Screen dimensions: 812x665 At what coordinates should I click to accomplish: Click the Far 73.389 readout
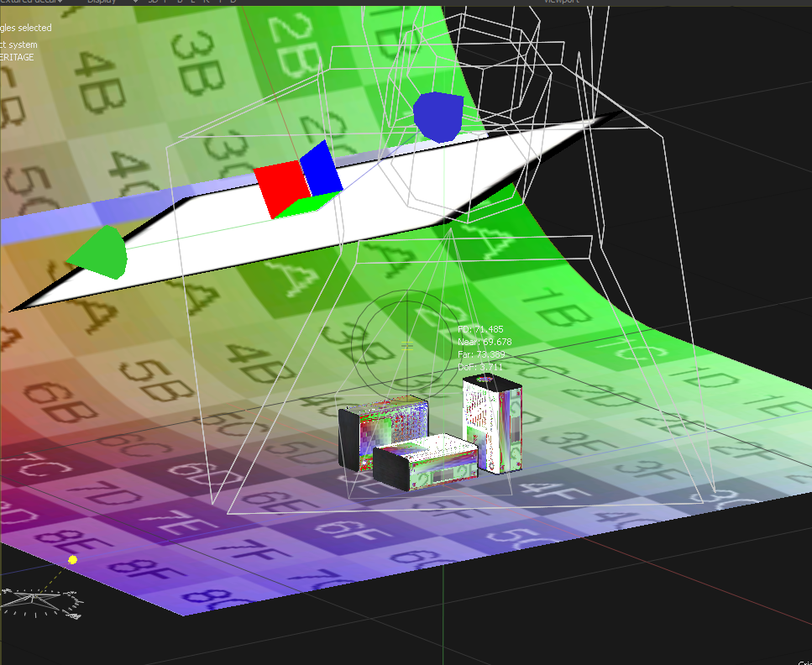(481, 355)
